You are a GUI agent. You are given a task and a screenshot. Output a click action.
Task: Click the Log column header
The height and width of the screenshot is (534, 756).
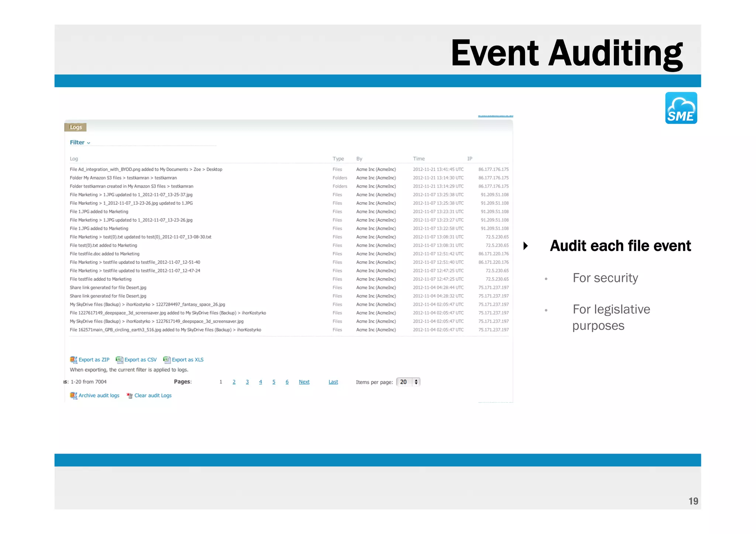coord(74,159)
